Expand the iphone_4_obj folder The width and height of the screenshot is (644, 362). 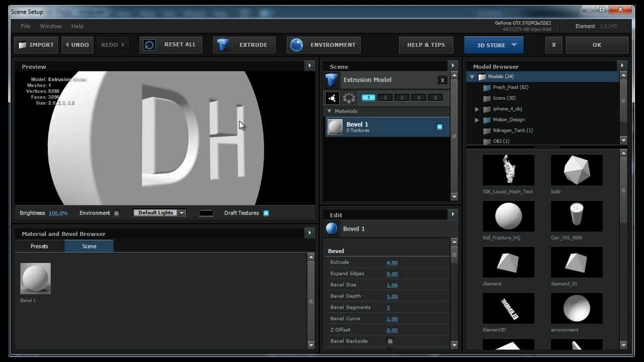coord(477,109)
